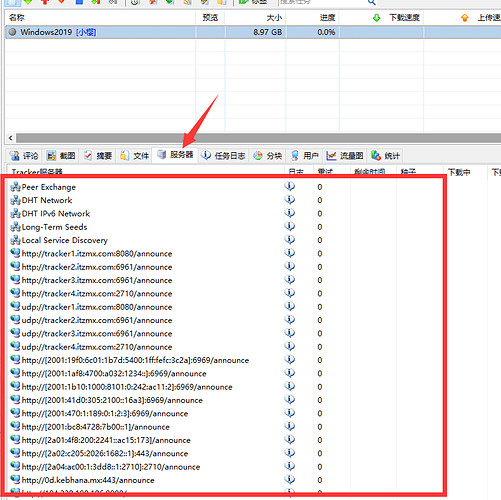Click left arrow of horizontal scrollbar
The height and width of the screenshot is (500, 501).
(11, 138)
